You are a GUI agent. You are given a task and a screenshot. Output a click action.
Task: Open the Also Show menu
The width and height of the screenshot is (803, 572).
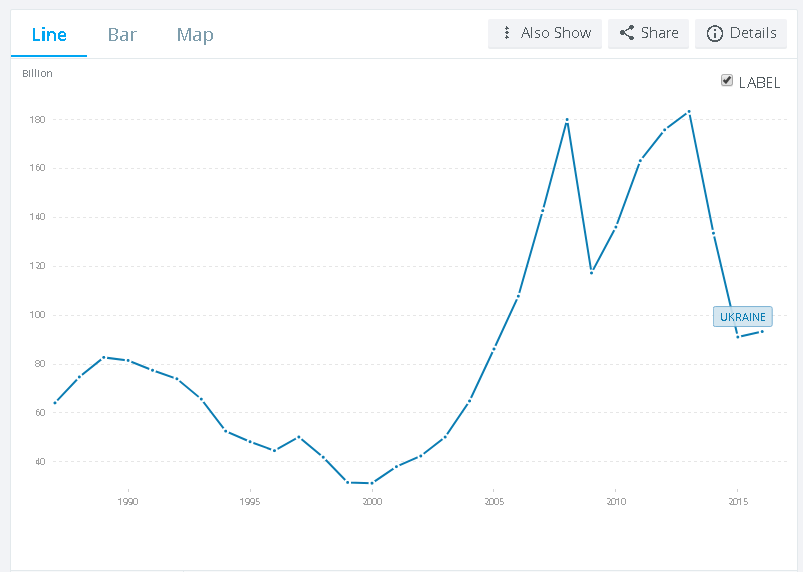point(545,34)
